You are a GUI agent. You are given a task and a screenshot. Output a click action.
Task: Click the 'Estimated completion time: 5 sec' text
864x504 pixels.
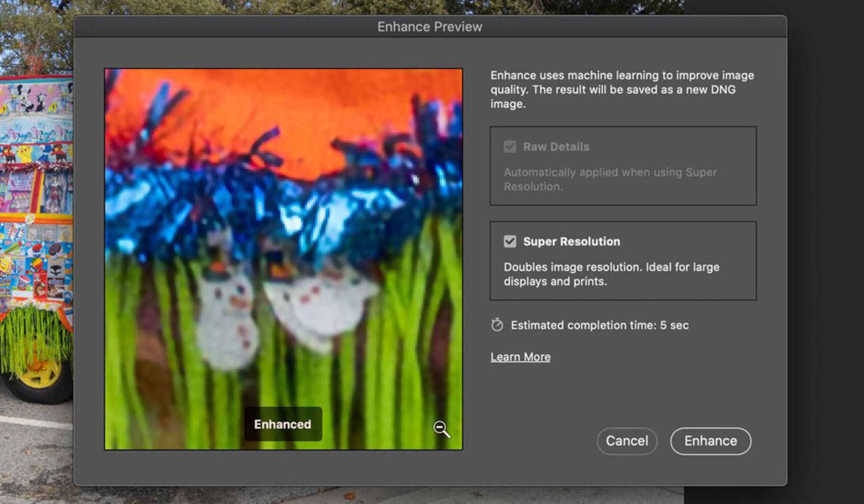[599, 325]
